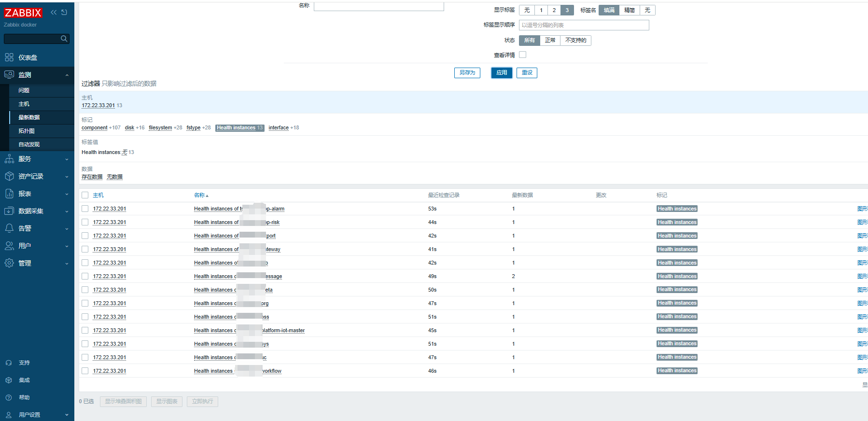The image size is (868, 421).
Task: Open the 问题 submenu item
Action: coord(42,90)
